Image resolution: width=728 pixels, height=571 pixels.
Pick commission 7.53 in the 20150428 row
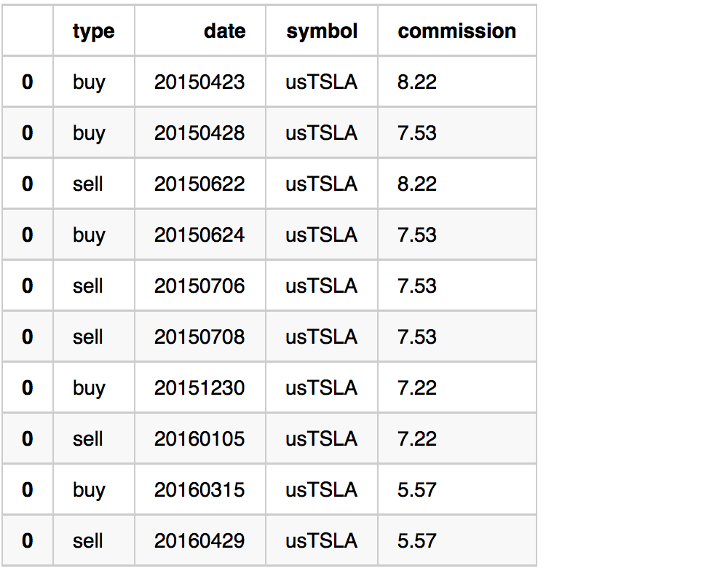417,133
